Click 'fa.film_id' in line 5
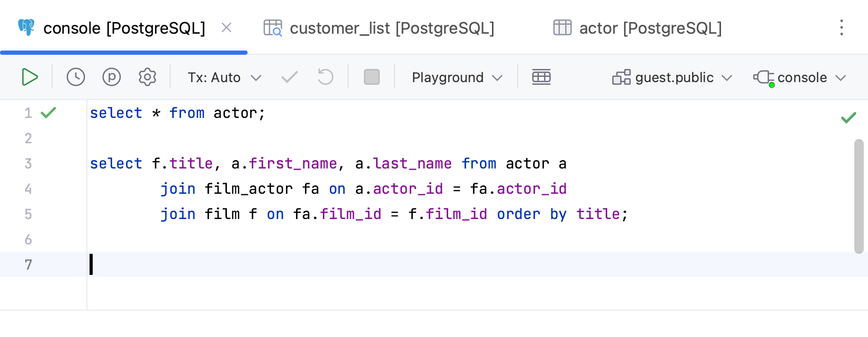This screenshot has height=337, width=868. coord(337,214)
